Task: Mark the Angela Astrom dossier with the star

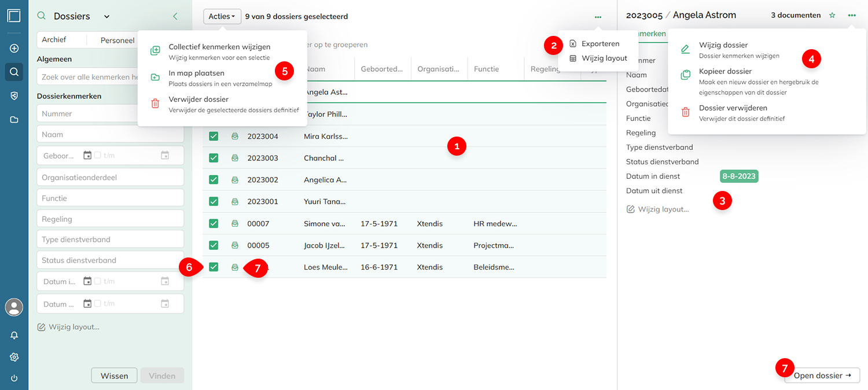Action: 832,16
